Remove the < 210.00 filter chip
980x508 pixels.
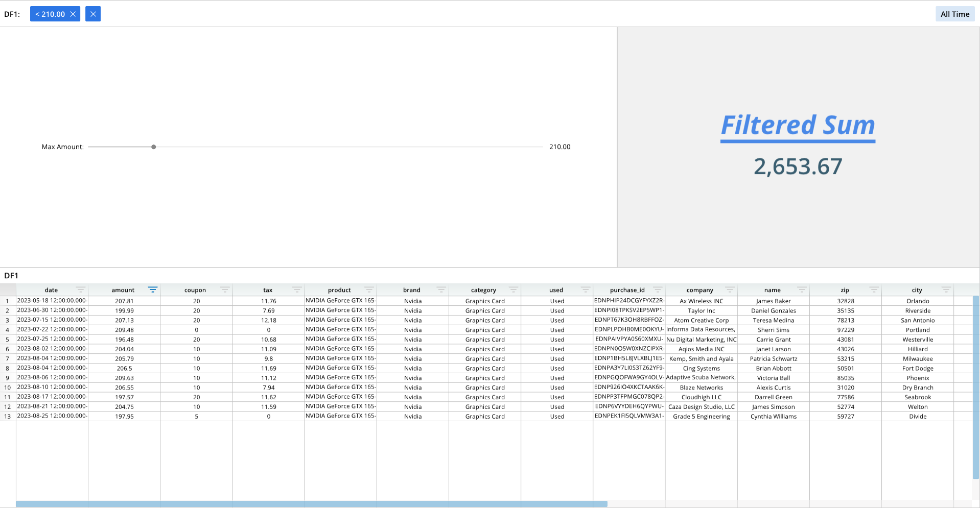point(73,14)
